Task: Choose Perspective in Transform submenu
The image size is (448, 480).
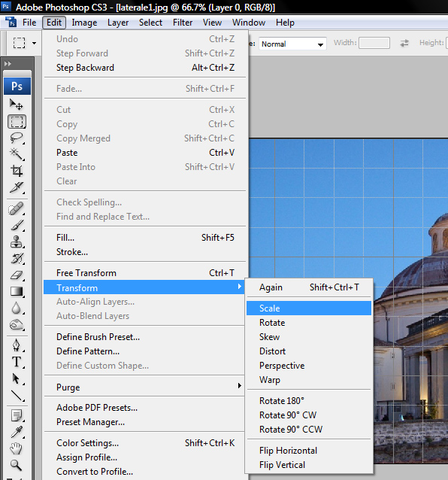Action: pos(309,366)
